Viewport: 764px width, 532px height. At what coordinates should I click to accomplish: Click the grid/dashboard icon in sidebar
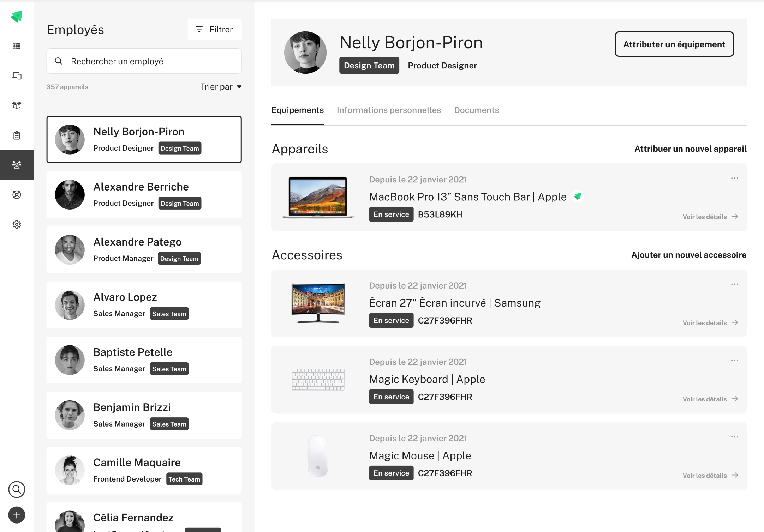(x=17, y=47)
